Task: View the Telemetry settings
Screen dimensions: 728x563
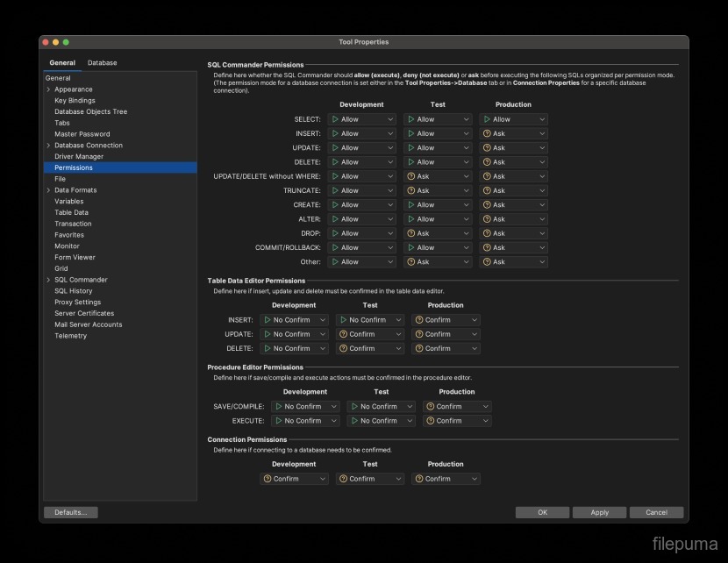Action: pyautogui.click(x=70, y=335)
